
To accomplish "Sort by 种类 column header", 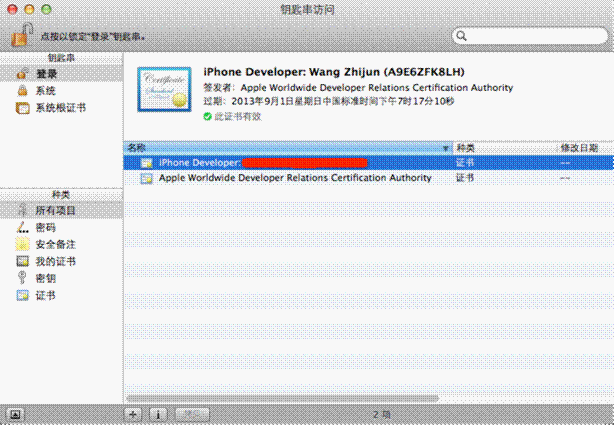I will coord(504,148).
